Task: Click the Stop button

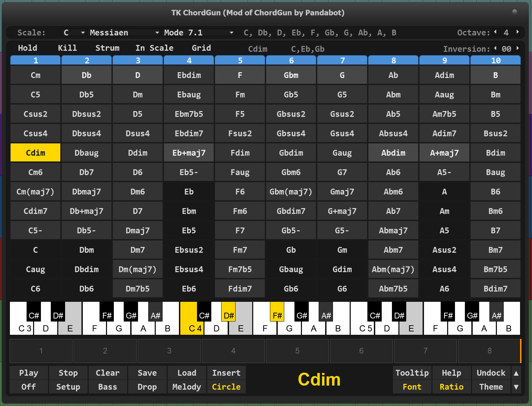Action: (x=68, y=373)
